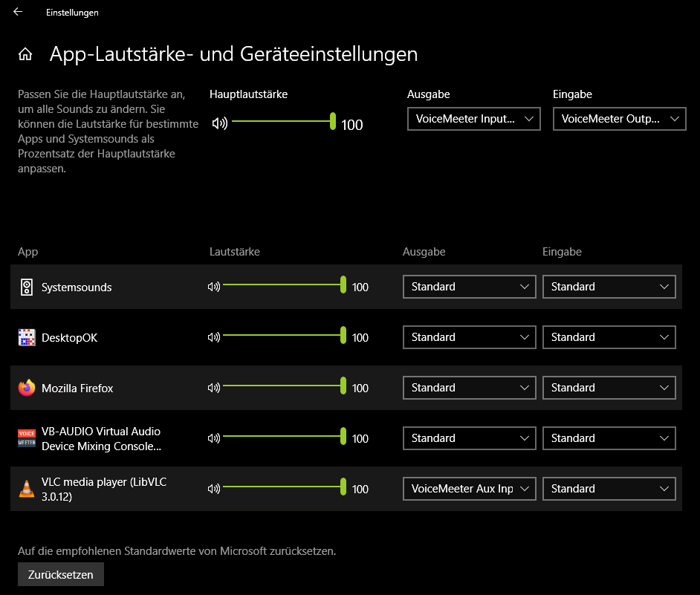Viewport: 700px width, 595px height.
Task: Mute Systemsounds via its speaker icon
Action: tap(214, 287)
